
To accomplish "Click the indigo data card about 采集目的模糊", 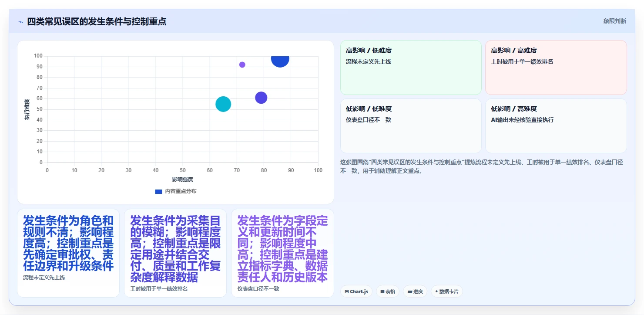I will [x=175, y=253].
